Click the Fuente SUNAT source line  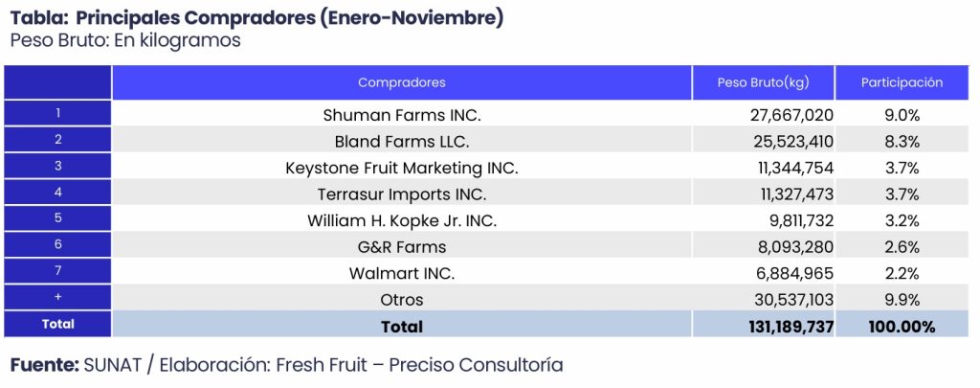pos(287,365)
